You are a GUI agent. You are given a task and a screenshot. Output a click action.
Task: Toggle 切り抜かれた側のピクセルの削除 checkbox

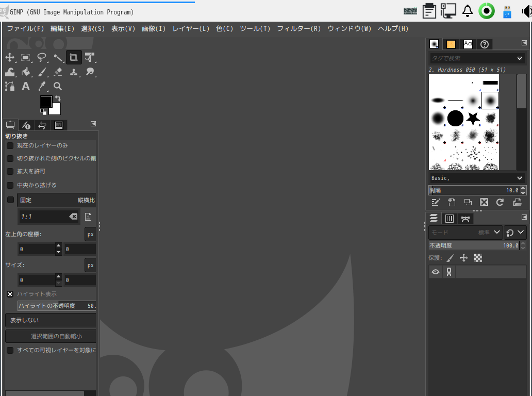10,158
